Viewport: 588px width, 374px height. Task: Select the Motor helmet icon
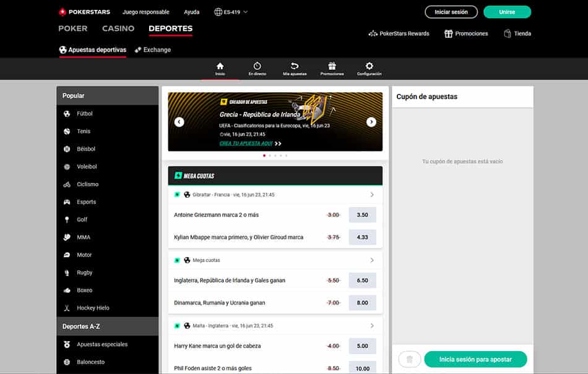(x=67, y=255)
